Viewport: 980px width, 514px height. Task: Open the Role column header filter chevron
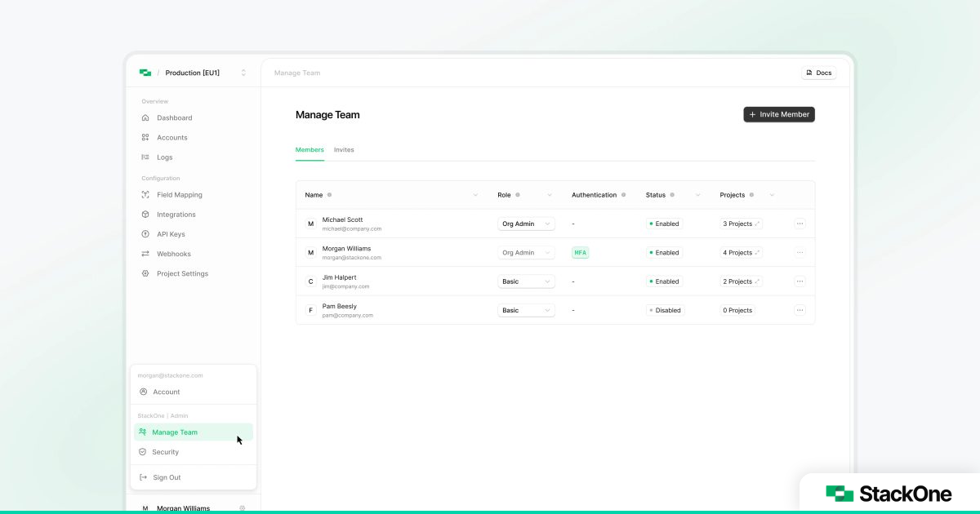pos(550,195)
